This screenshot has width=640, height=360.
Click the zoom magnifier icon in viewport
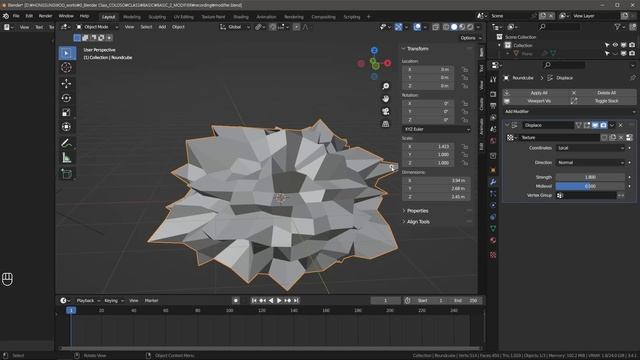[x=386, y=86]
